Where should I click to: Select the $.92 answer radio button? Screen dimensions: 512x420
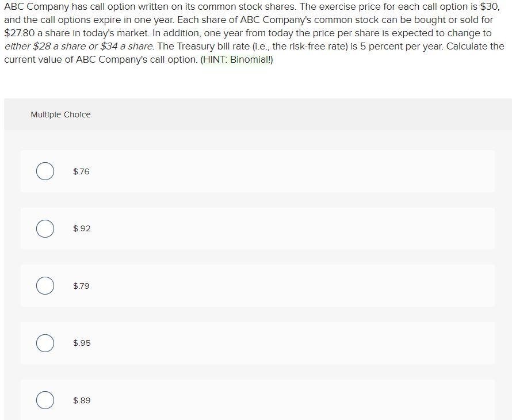[x=45, y=228]
